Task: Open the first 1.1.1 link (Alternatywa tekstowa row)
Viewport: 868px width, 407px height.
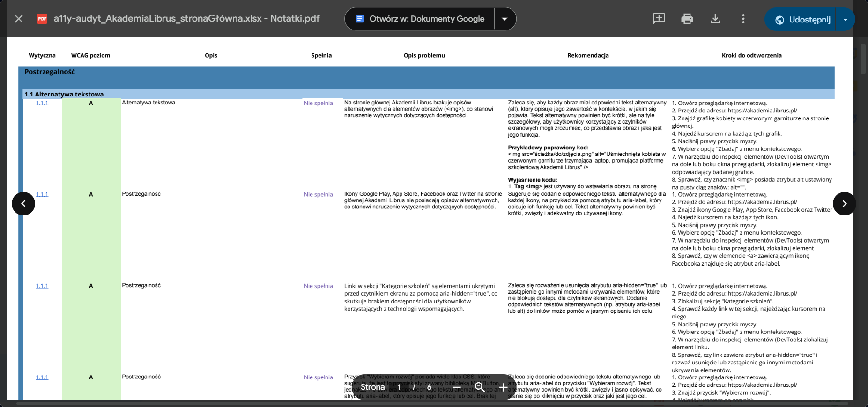Action: pos(42,103)
